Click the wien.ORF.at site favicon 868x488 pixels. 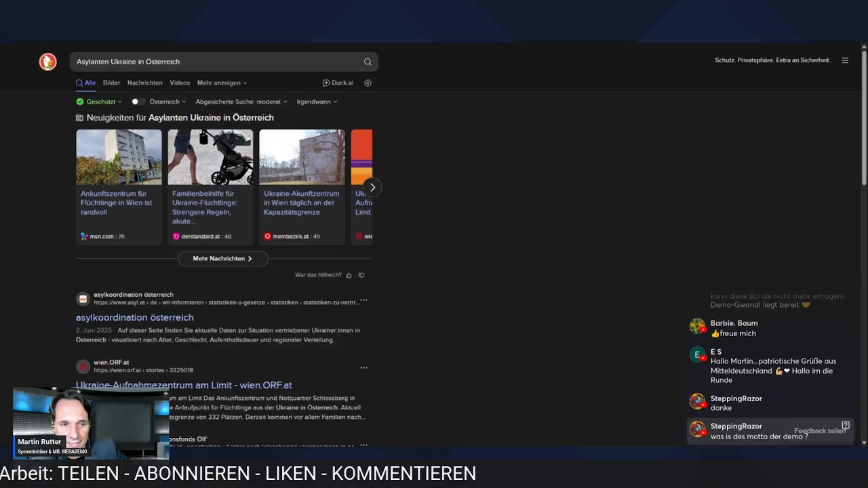coord(83,367)
